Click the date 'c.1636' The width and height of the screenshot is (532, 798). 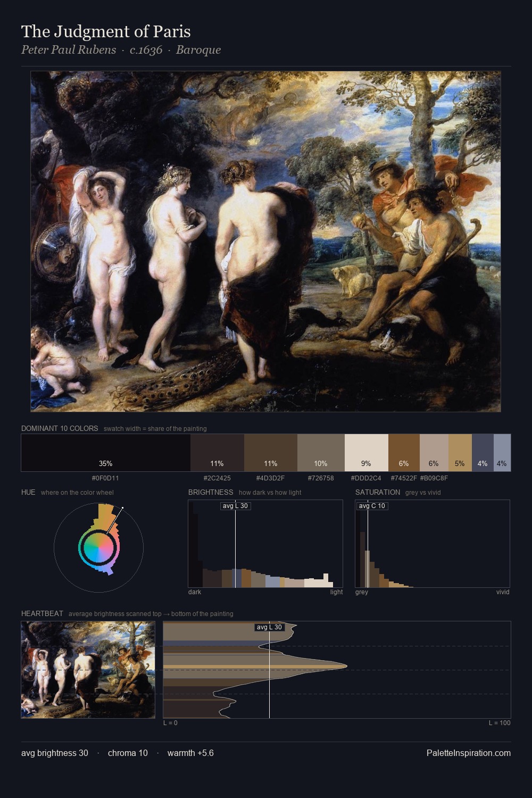(x=146, y=50)
